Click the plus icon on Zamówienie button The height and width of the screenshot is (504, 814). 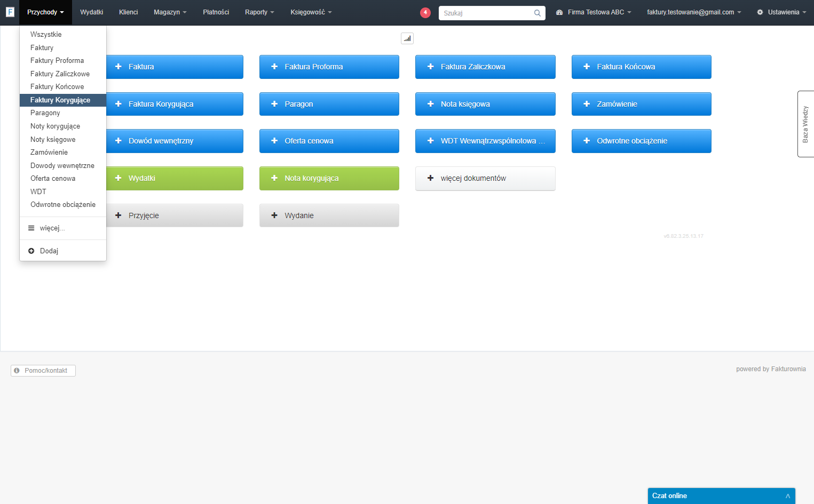587,104
